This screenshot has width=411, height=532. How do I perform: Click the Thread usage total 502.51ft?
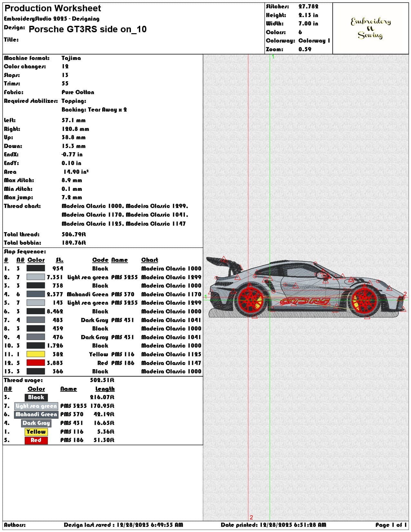[102, 380]
